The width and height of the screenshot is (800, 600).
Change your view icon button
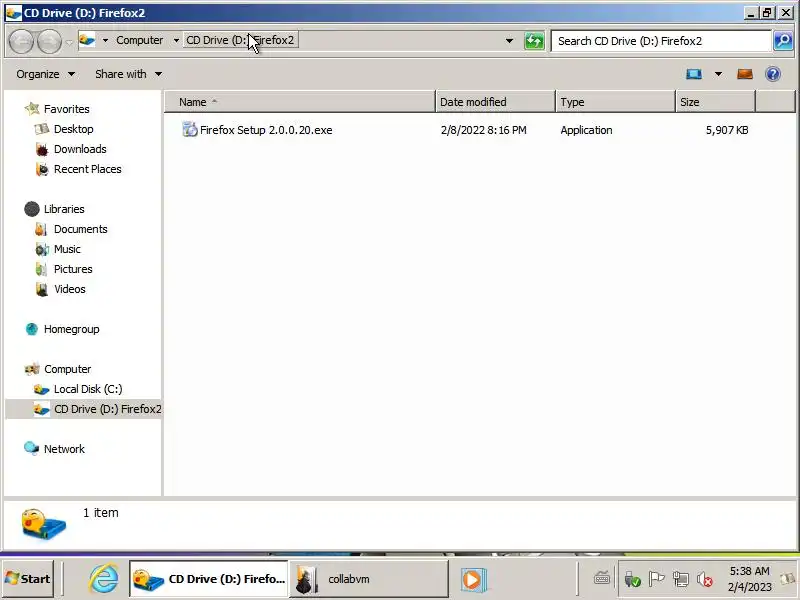[x=694, y=74]
